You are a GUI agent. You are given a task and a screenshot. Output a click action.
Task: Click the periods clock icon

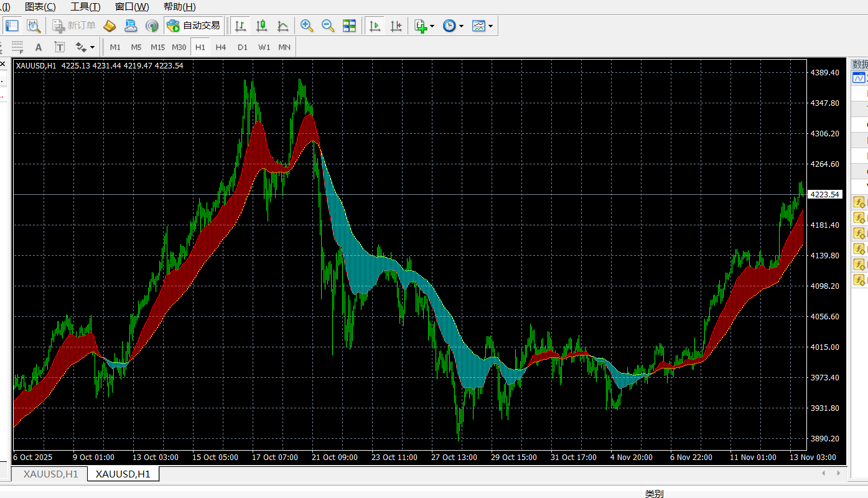(449, 26)
